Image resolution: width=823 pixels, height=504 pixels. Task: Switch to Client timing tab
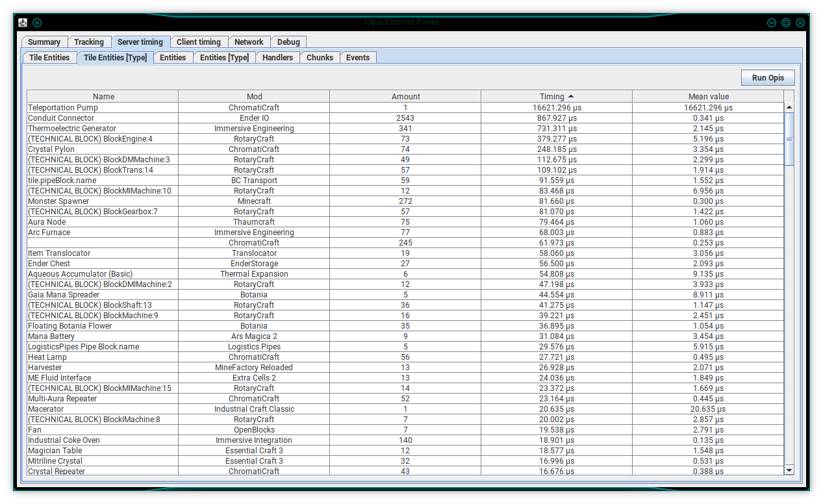coord(199,42)
